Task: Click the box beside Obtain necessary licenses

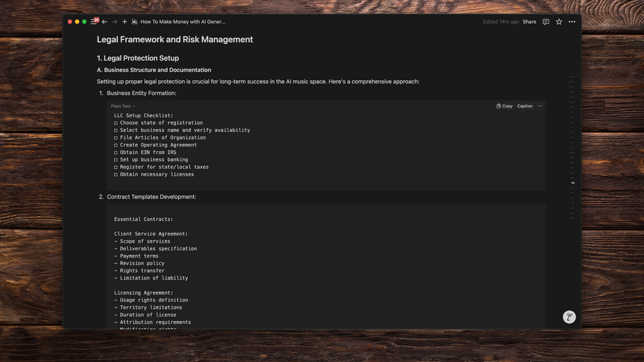Action: tap(116, 174)
